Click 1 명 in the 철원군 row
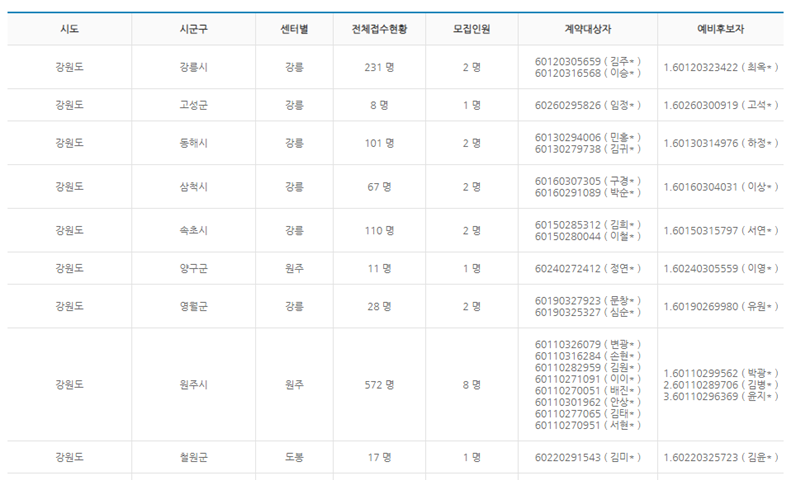800x480 pixels. pos(471,458)
